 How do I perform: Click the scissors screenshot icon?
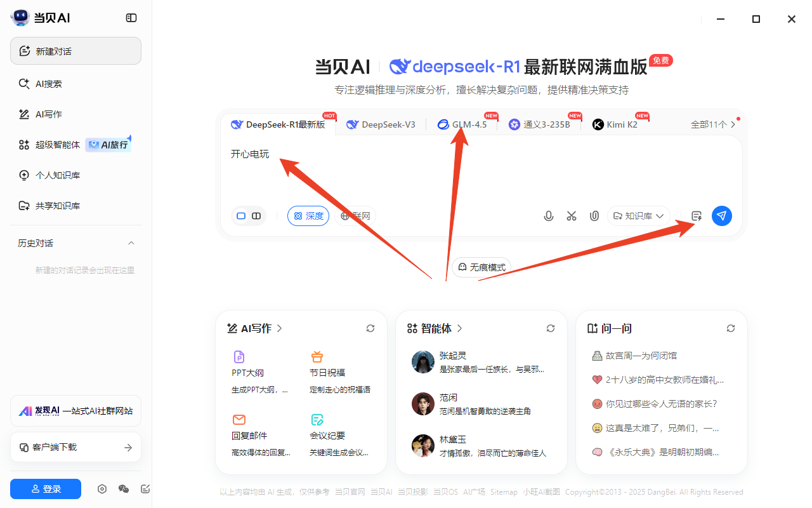(x=572, y=216)
